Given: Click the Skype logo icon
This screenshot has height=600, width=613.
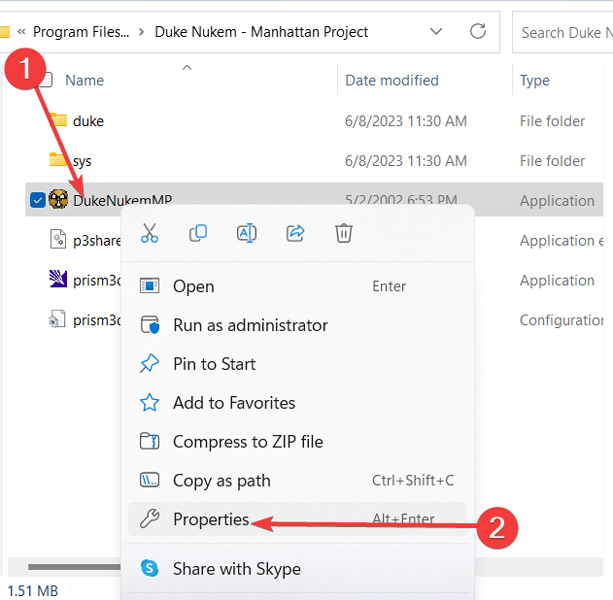Looking at the screenshot, I should [149, 568].
